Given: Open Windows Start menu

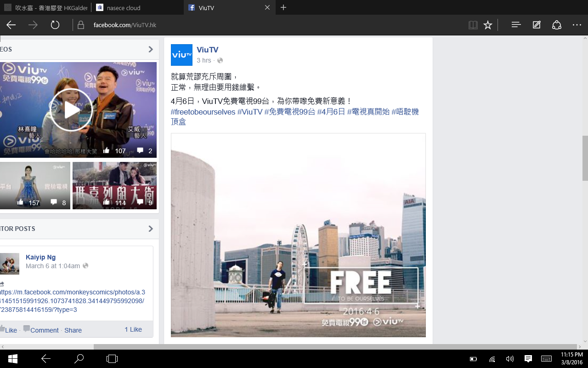Looking at the screenshot, I should pyautogui.click(x=12, y=359).
